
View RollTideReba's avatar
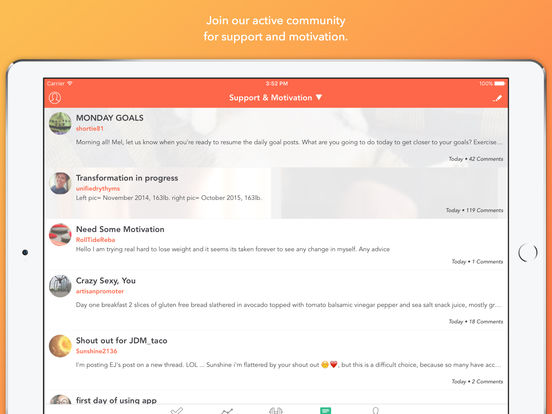60,235
